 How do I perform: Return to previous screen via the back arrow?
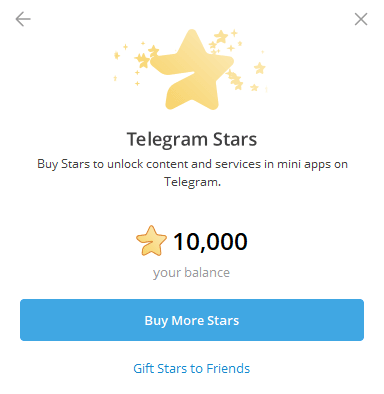[23, 19]
